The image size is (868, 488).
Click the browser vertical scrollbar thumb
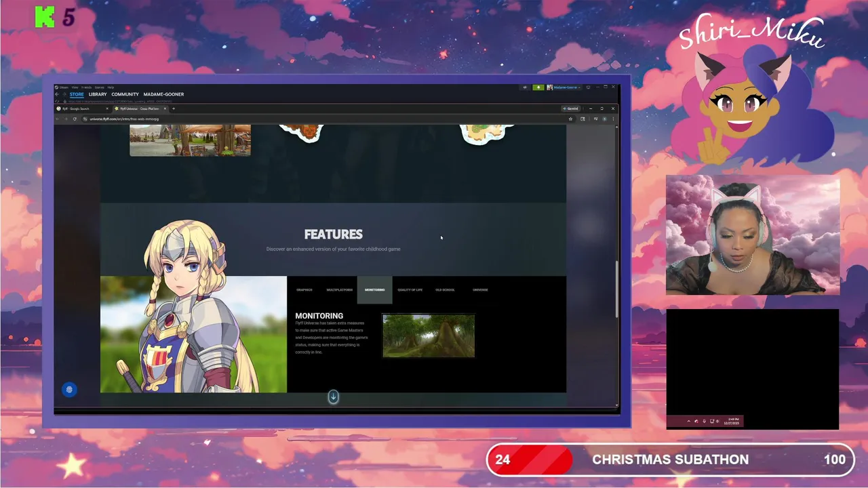click(616, 289)
